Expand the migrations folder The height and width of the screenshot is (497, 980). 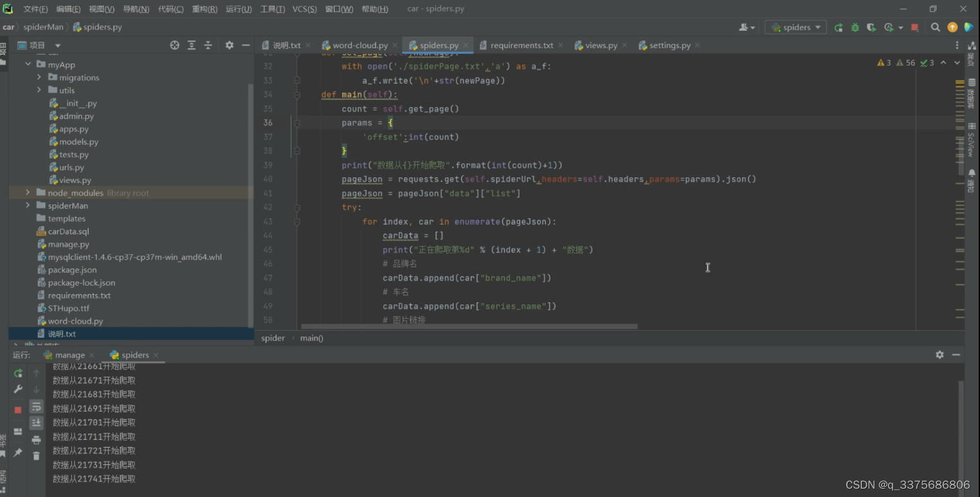39,77
